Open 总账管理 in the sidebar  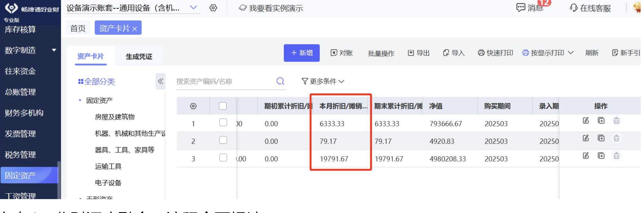(20, 92)
